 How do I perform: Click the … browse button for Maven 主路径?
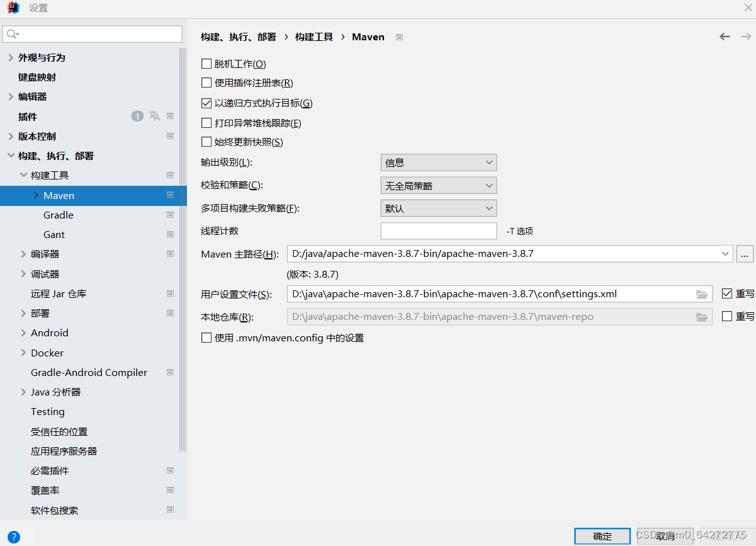click(x=744, y=254)
